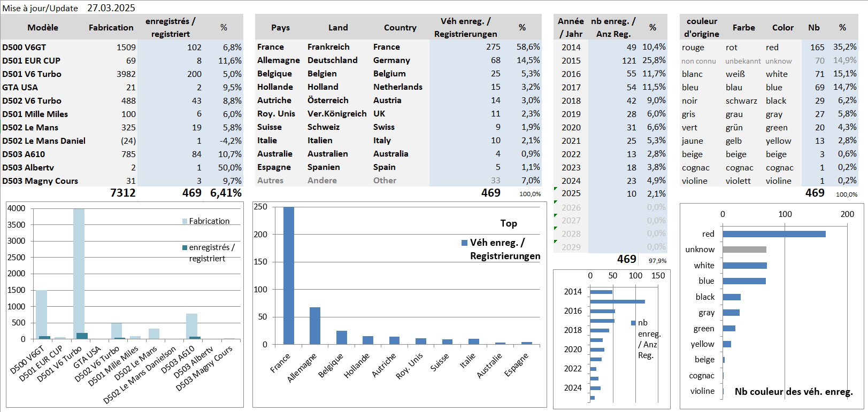Select the schwarz cell
Screen dimensions: 868x412
click(741, 100)
